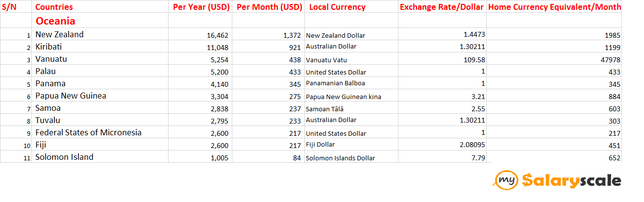Select the Oceania region heading cell
Screen dimensions: 644x202
point(55,21)
